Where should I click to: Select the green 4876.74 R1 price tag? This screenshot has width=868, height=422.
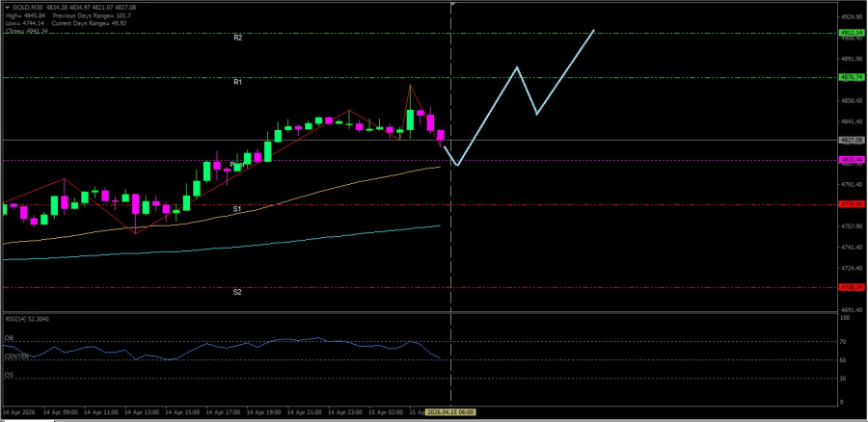click(x=851, y=78)
